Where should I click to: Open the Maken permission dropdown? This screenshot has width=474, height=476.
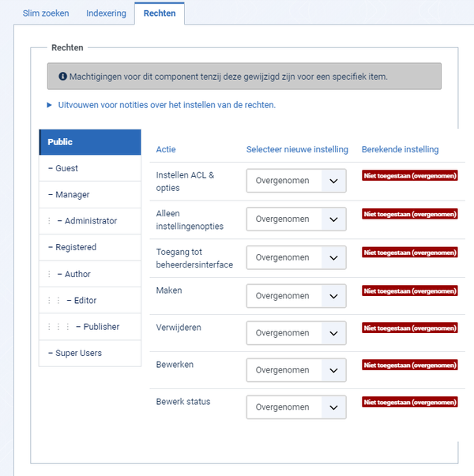click(296, 296)
